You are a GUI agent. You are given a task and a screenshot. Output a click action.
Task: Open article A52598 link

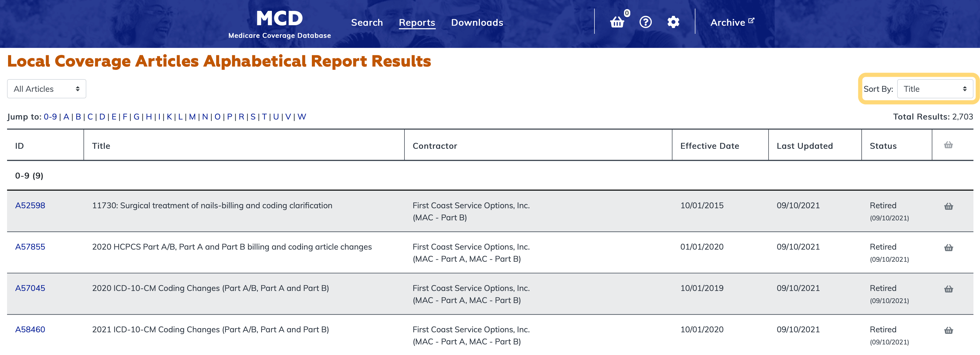pyautogui.click(x=30, y=206)
